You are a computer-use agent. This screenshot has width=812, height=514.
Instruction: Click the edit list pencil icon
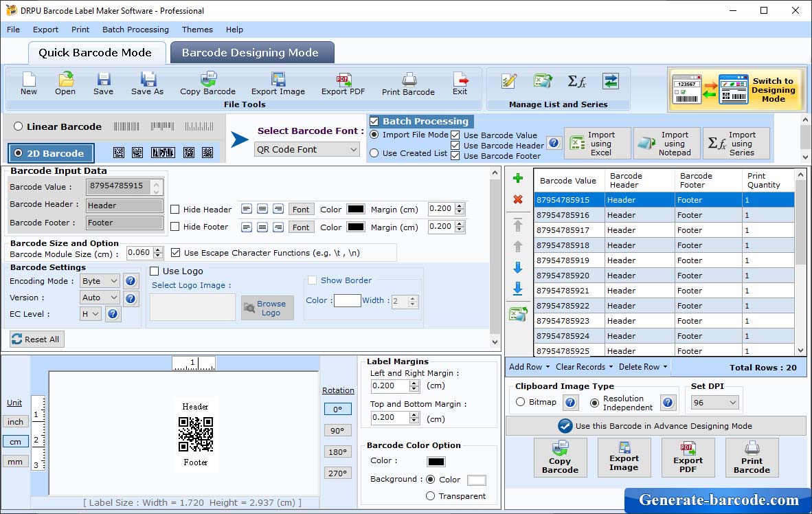pos(509,81)
